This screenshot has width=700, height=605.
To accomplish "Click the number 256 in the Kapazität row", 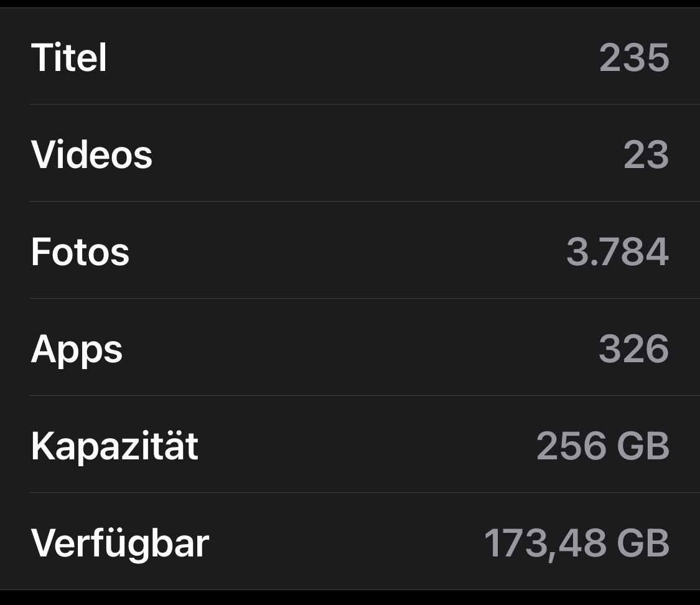I will 571,446.
